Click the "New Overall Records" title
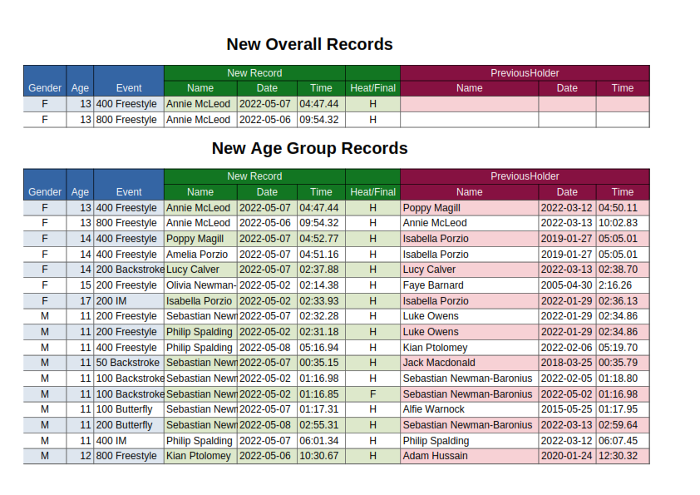The image size is (700, 495). (309, 44)
